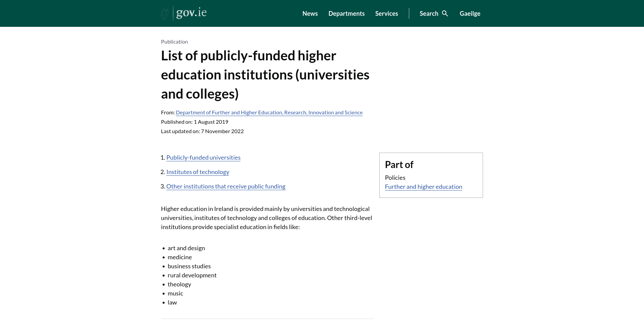Screen dimensions: 644x327
Task: Click the Search label in header
Action: [x=429, y=13]
